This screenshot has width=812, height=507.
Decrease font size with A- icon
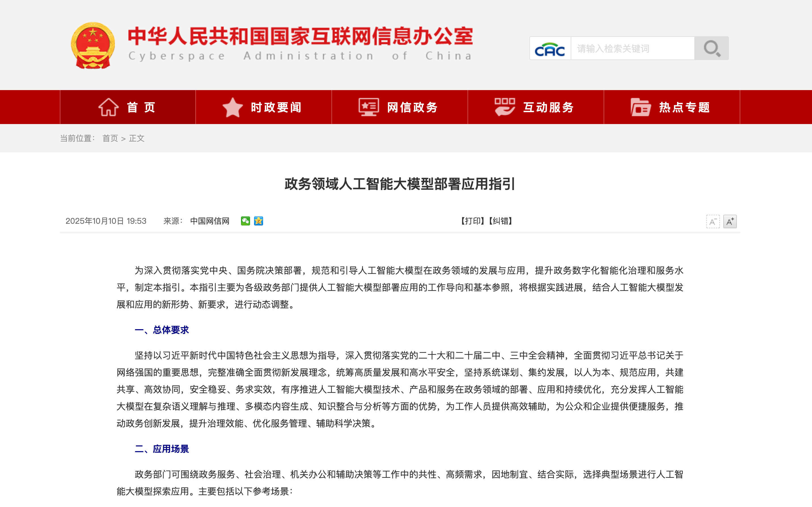(x=713, y=222)
